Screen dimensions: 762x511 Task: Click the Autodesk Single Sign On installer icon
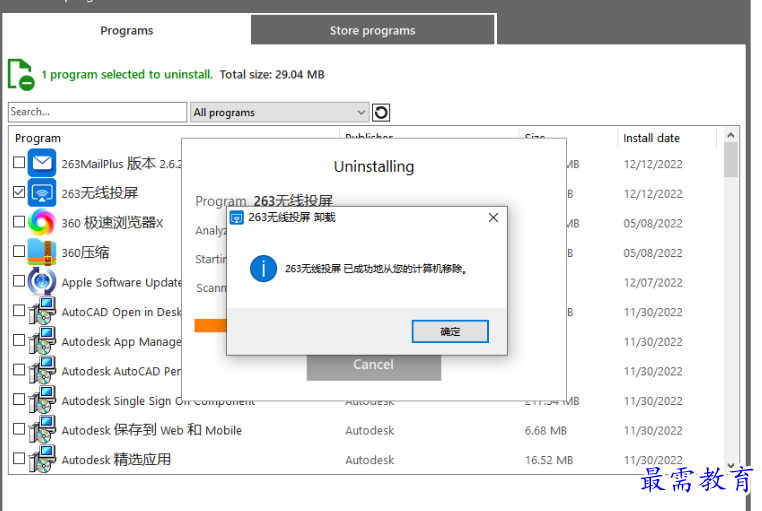pyautogui.click(x=42, y=400)
